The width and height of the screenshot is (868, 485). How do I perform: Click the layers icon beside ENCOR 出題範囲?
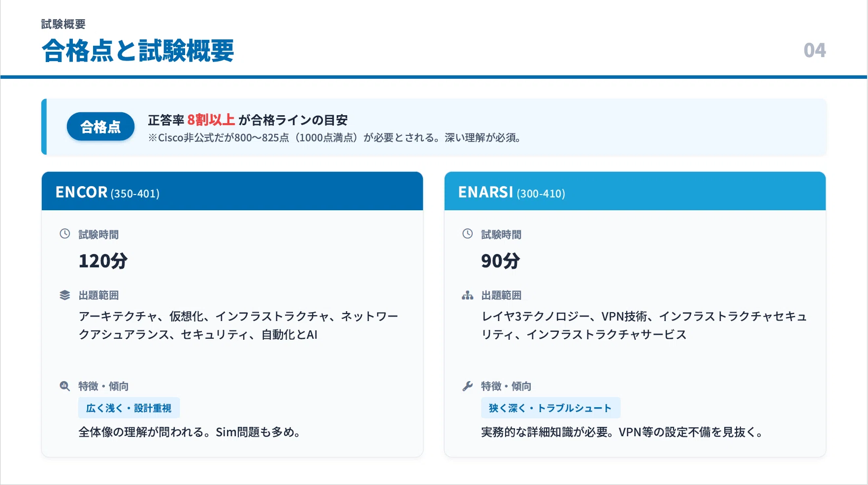[x=65, y=295]
